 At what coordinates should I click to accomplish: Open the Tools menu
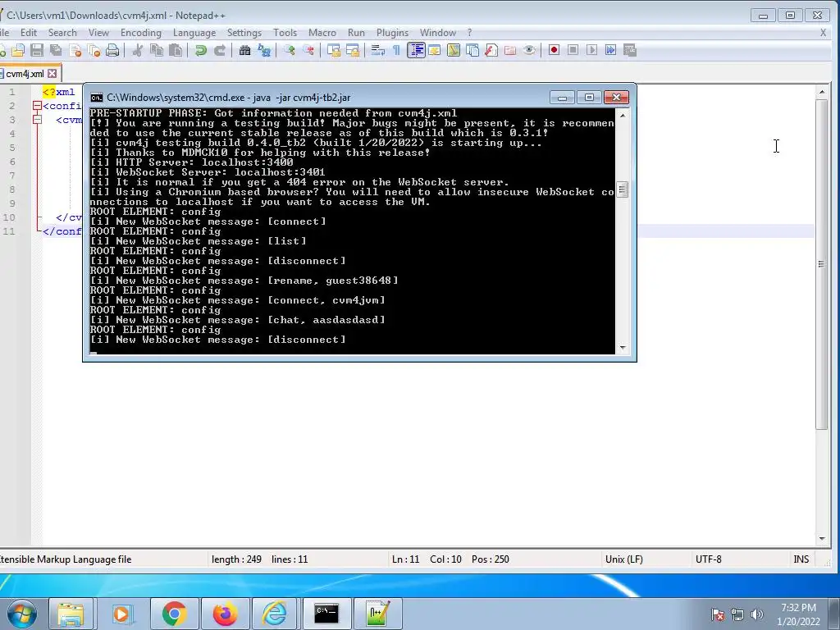(285, 33)
